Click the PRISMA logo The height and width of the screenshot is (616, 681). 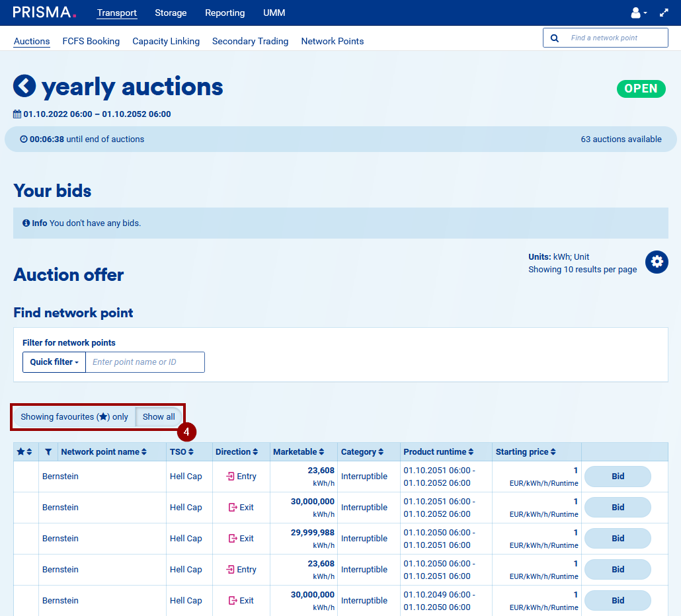[x=44, y=13]
